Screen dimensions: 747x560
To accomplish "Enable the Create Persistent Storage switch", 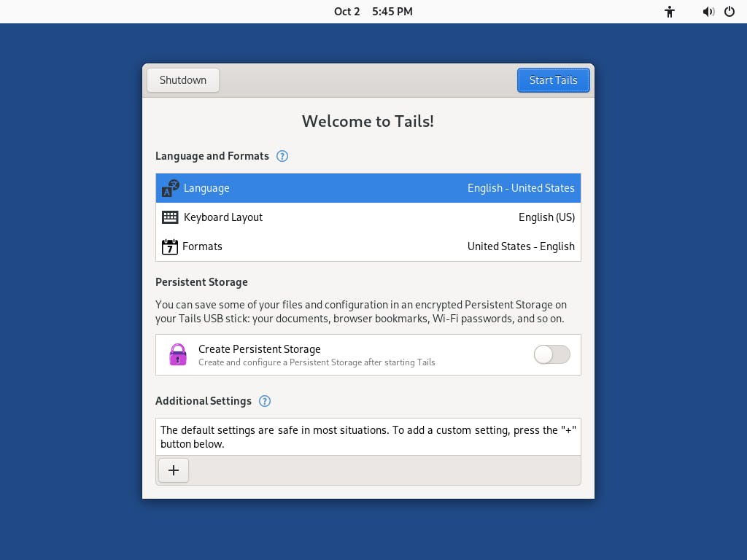I will (551, 355).
